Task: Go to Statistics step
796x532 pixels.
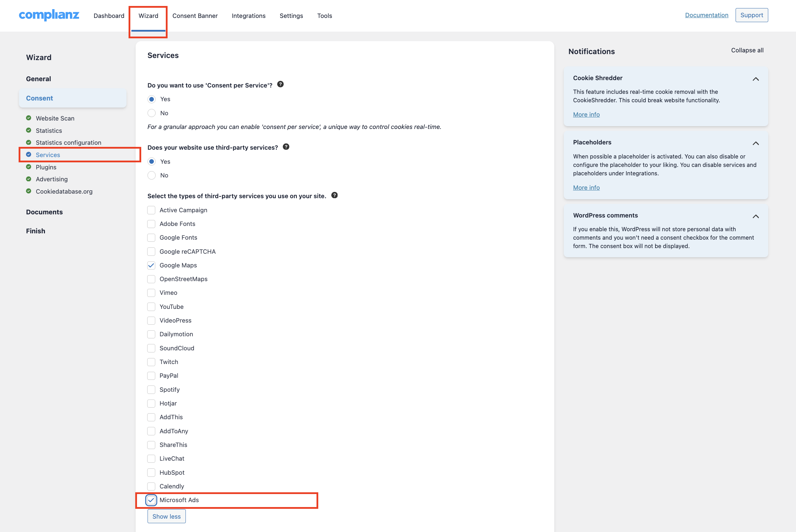Action: 49,130
